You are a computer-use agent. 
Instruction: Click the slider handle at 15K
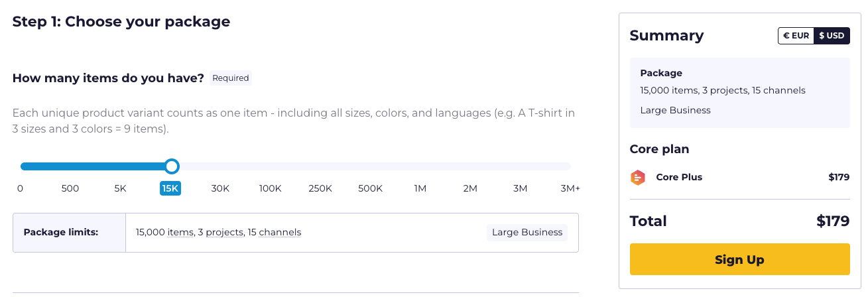click(x=172, y=166)
